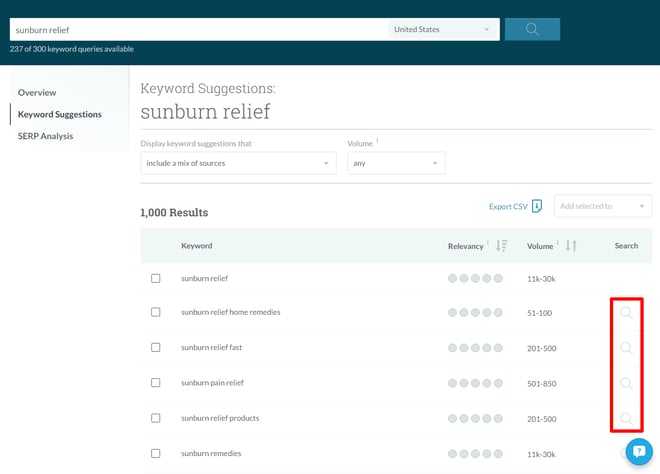660x474 pixels.
Task: Select sunburn relief products checkbox
Action: [x=156, y=418]
